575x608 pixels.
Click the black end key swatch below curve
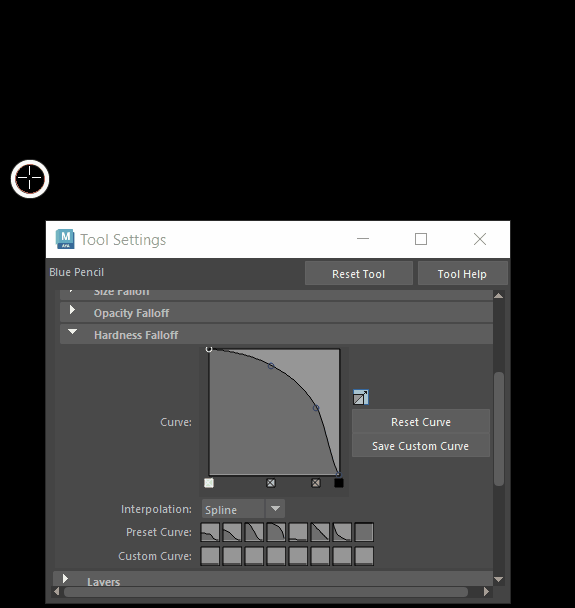click(339, 483)
